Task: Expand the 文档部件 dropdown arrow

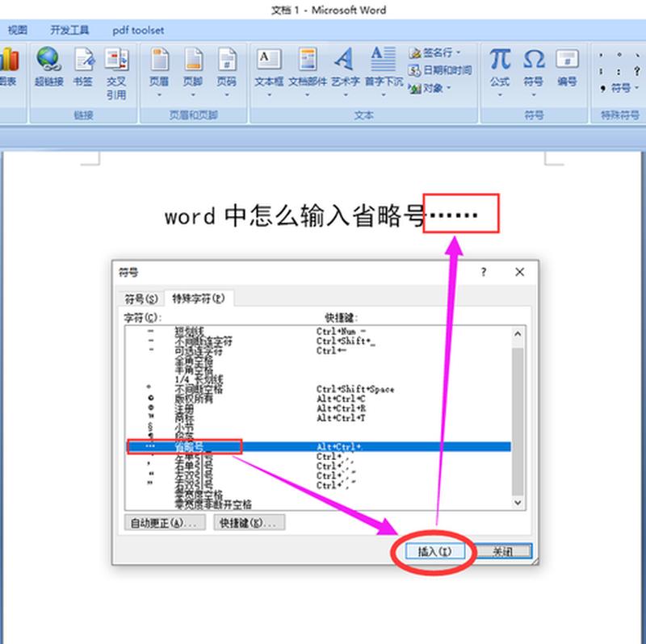Action: [308, 95]
